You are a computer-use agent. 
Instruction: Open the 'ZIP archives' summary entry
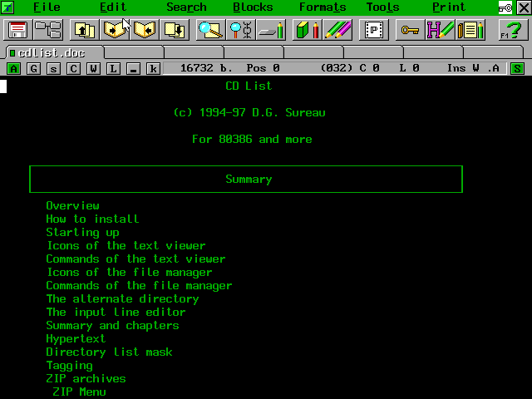(x=86, y=378)
